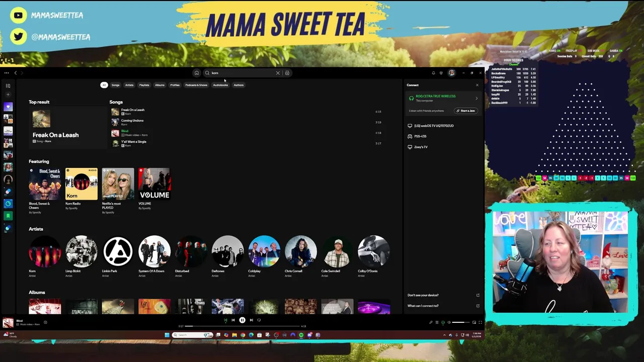
Task: Open Blood, Sweat & Cheers playlist card
Action: (x=45, y=191)
